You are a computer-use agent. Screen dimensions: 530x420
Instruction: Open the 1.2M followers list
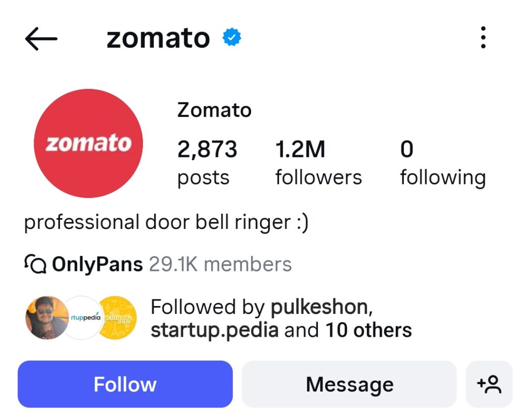(x=318, y=163)
